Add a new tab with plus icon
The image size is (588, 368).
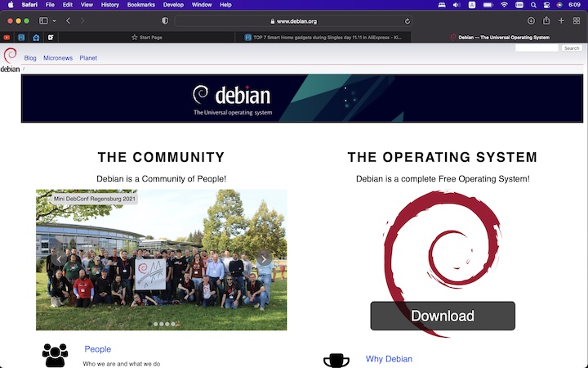(561, 20)
